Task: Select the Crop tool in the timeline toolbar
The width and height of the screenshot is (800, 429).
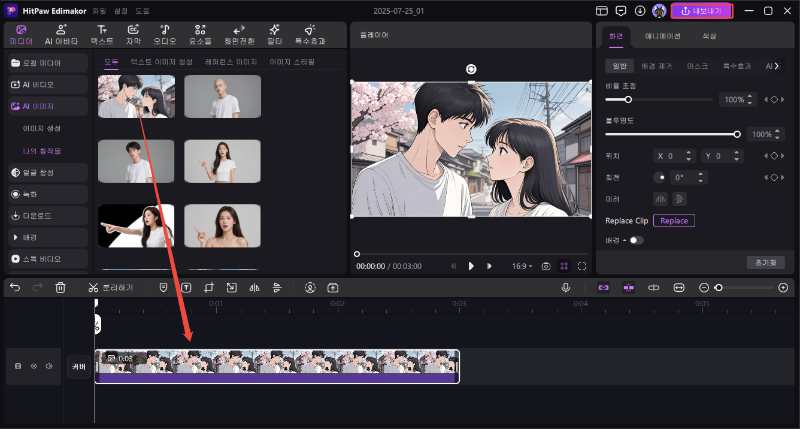Action: (x=209, y=288)
